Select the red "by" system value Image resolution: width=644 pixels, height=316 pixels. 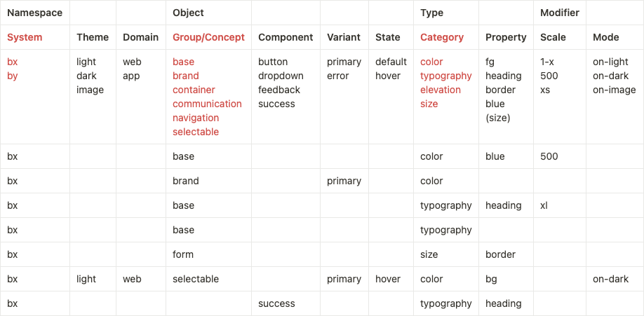click(13, 76)
